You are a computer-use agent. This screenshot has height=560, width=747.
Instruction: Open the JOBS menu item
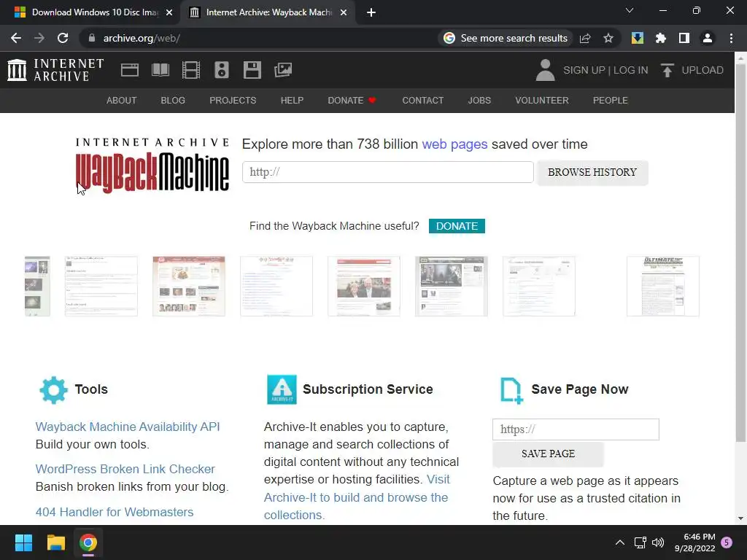point(479,101)
